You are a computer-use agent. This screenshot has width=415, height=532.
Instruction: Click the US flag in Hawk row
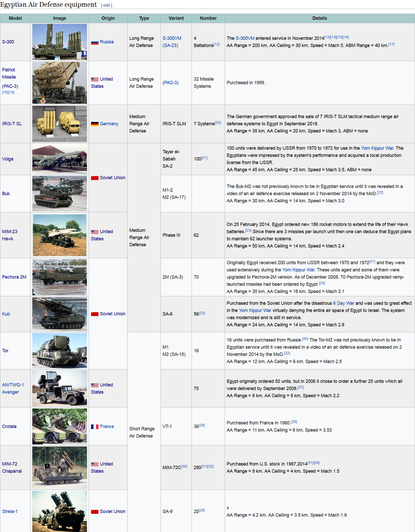95,232
